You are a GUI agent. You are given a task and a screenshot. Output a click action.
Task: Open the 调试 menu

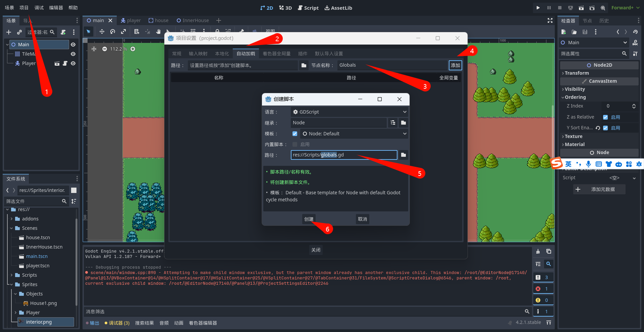click(x=39, y=8)
